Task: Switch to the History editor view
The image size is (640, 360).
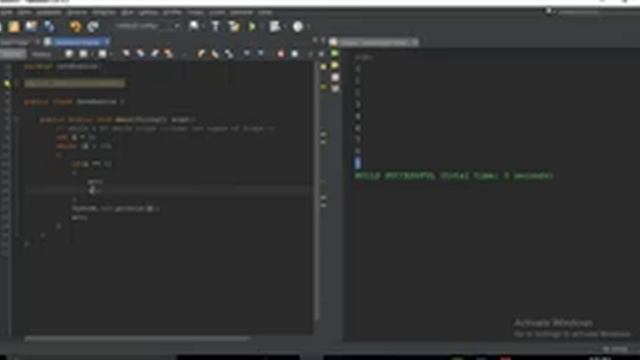Action: (x=42, y=54)
